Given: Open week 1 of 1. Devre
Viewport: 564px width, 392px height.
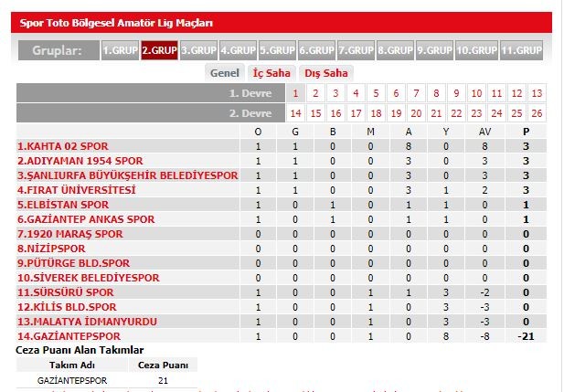Looking at the screenshot, I should (295, 93).
